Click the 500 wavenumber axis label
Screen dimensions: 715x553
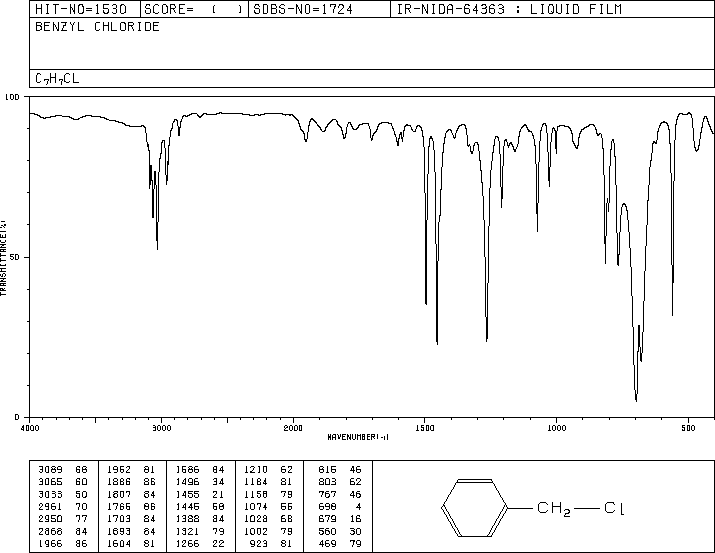(688, 428)
